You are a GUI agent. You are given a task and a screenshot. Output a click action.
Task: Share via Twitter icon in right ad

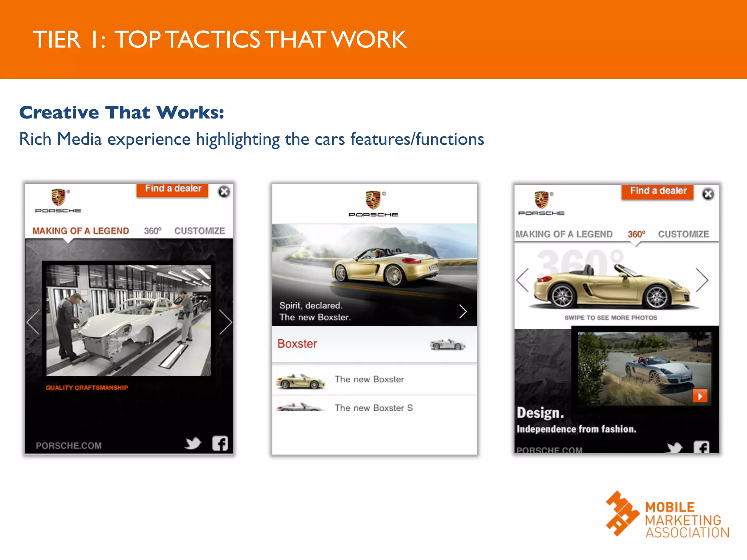(674, 447)
